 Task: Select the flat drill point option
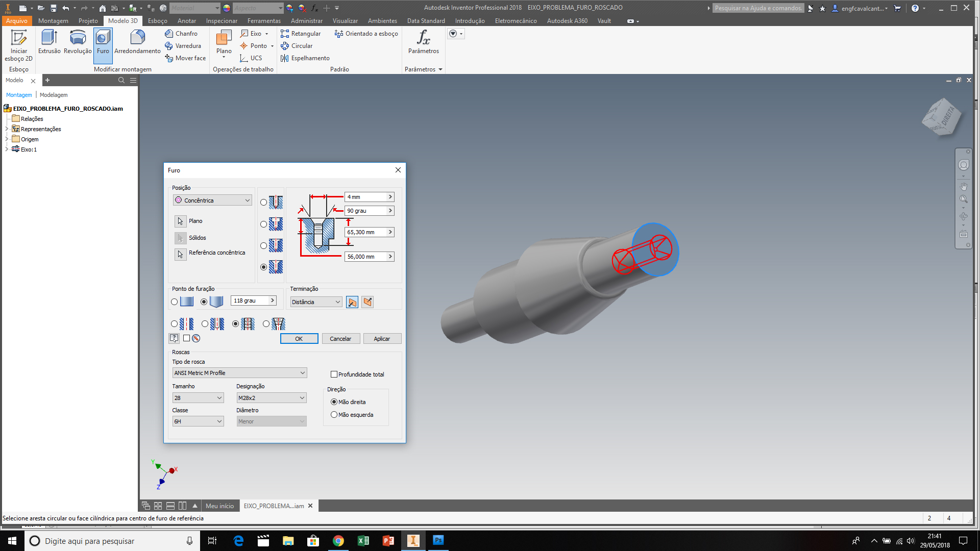pyautogui.click(x=175, y=302)
